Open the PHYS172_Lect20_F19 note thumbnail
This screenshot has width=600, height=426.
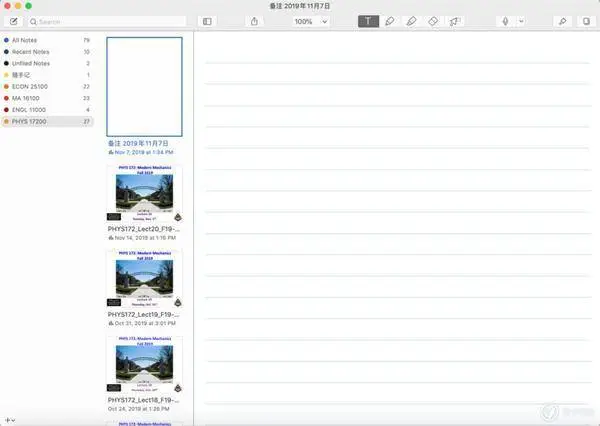(144, 193)
